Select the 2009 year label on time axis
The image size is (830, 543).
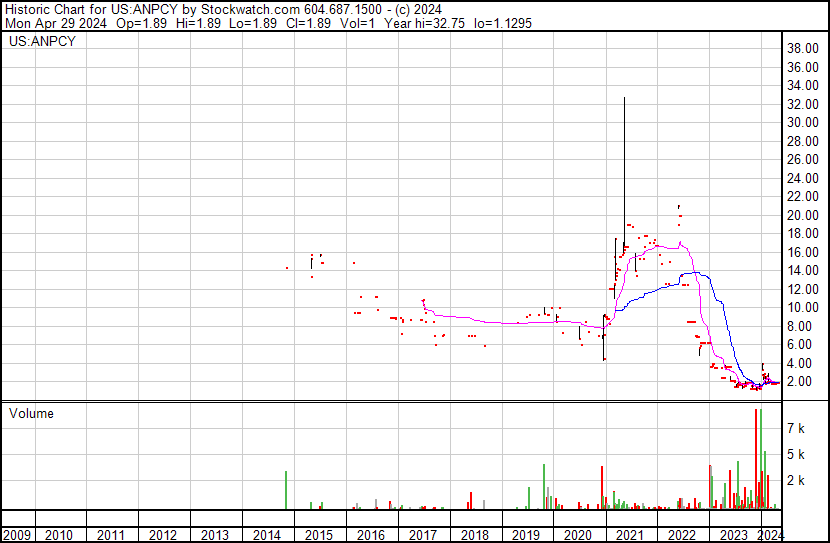17,535
